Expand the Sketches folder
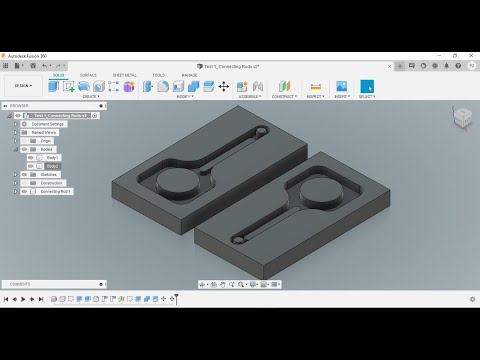 15,175
